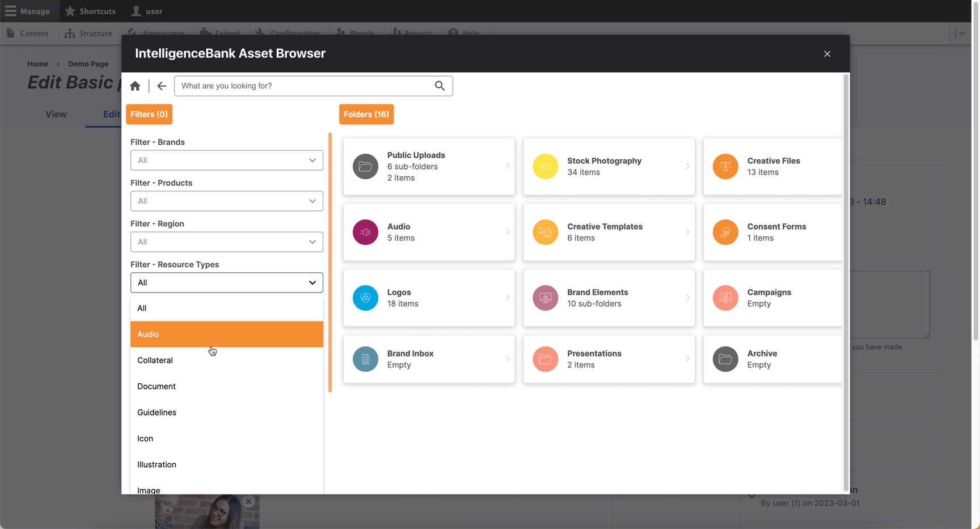Open Content admin menu link

click(28, 33)
